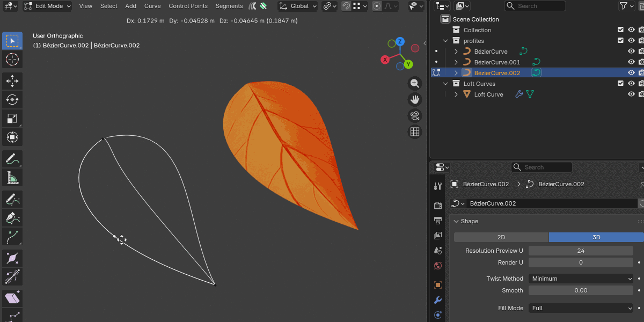Switch curve shape to 2D
The width and height of the screenshot is (644, 322).
(500, 237)
